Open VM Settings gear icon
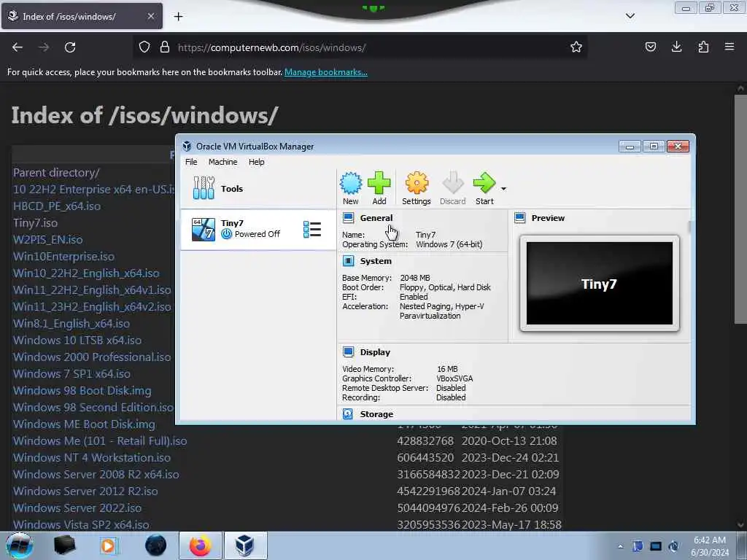Viewport: 747px width, 560px height. (417, 188)
